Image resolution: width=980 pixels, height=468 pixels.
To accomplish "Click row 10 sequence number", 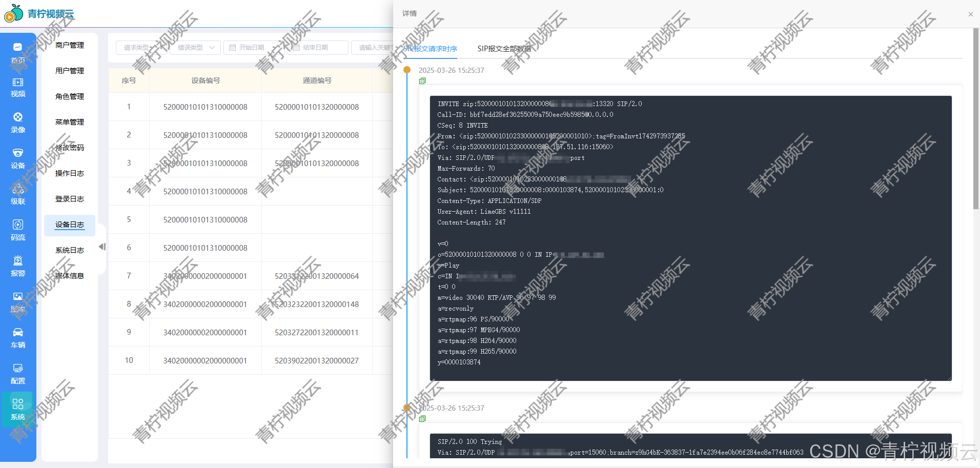I will (x=129, y=361).
